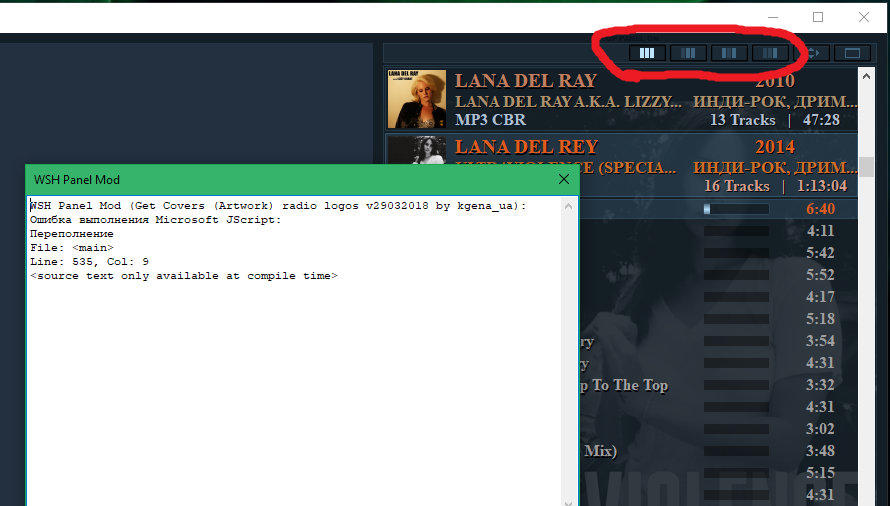Select the track with duration 3:02

719,429
